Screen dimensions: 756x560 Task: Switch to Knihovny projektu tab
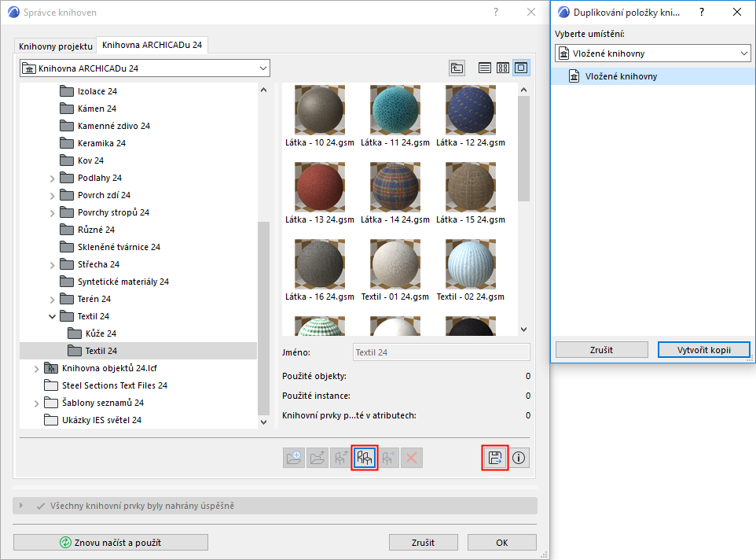(x=56, y=46)
